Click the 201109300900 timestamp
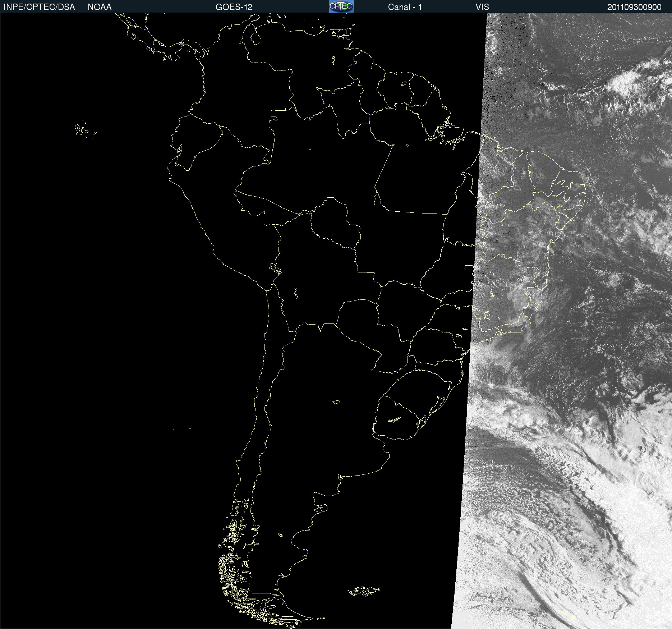Viewport: 672px width, 629px height. point(634,7)
